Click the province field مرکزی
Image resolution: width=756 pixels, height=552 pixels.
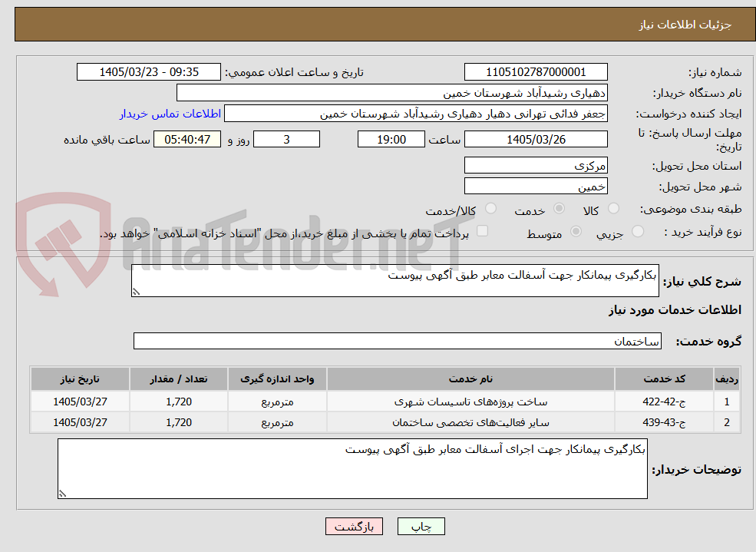point(536,165)
